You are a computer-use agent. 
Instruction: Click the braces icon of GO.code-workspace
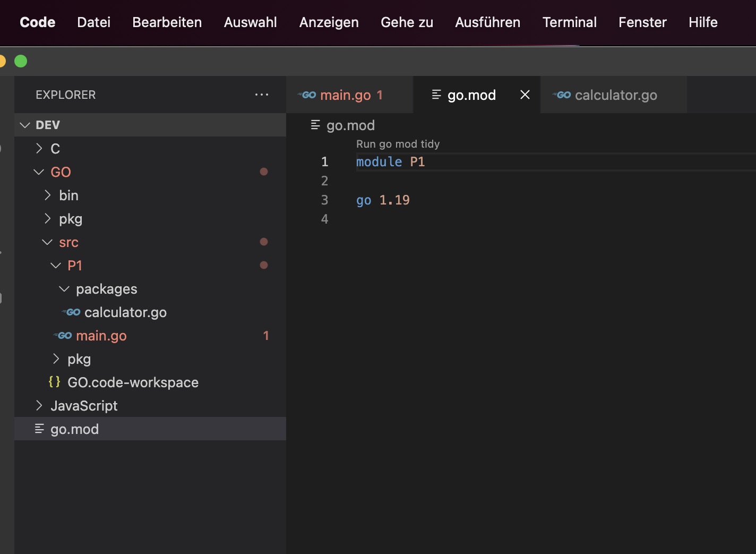[x=54, y=381]
